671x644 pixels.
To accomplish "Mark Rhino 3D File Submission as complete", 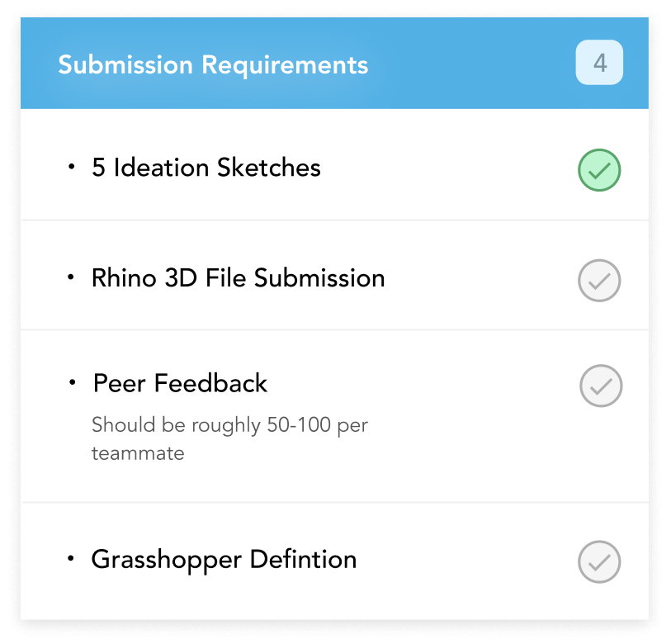I will 599,281.
